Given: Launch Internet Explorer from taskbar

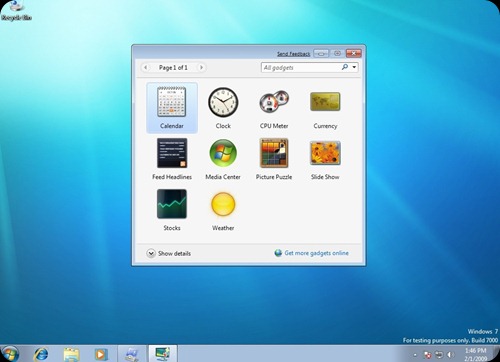Looking at the screenshot, I should tap(41, 354).
